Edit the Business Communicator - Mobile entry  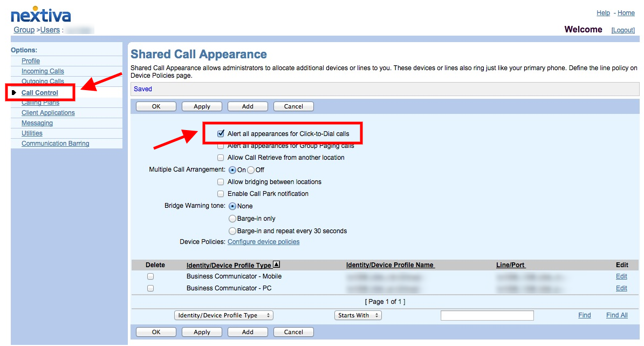pos(621,276)
